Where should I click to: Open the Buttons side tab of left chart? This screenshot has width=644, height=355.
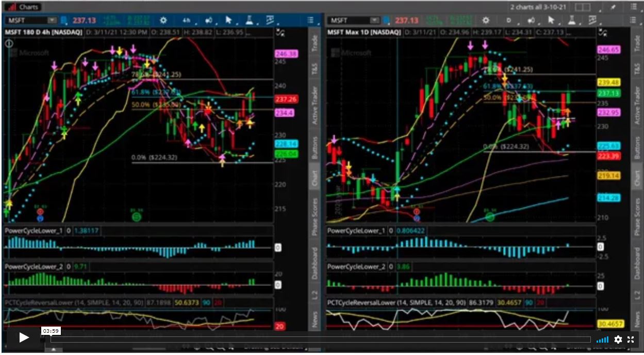[315, 148]
